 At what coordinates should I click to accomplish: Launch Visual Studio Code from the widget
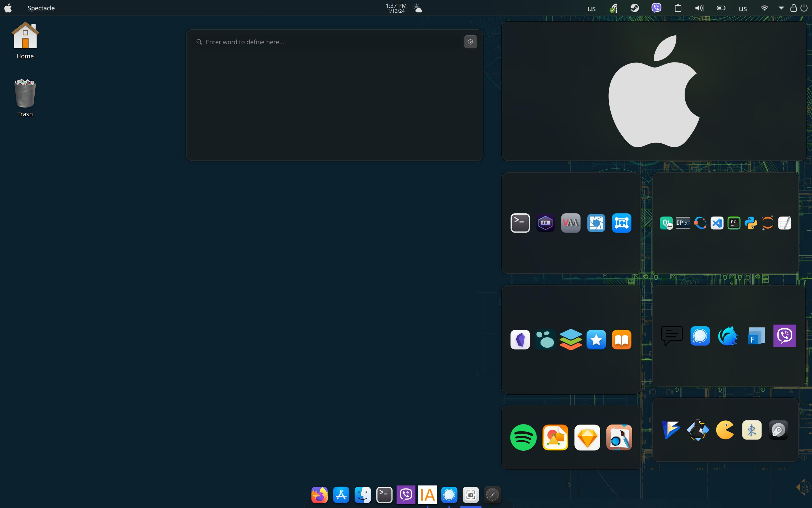[x=717, y=223]
